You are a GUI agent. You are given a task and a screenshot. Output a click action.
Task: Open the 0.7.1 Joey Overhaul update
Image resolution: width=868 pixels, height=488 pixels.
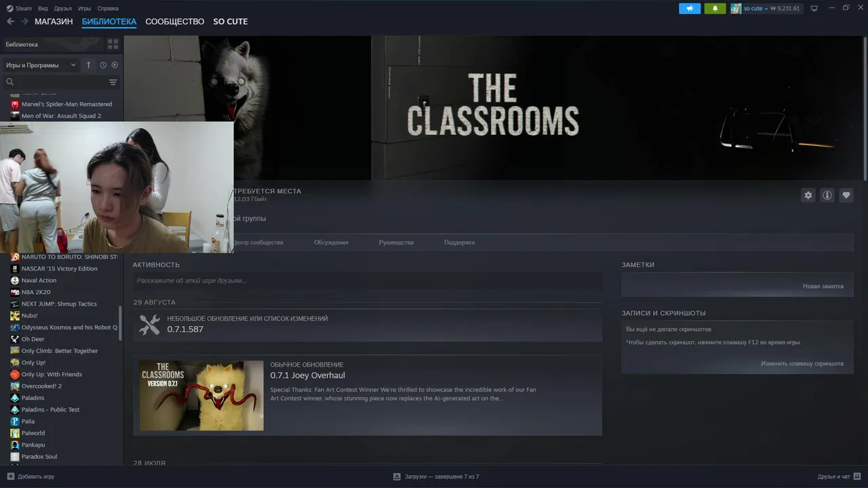[308, 375]
